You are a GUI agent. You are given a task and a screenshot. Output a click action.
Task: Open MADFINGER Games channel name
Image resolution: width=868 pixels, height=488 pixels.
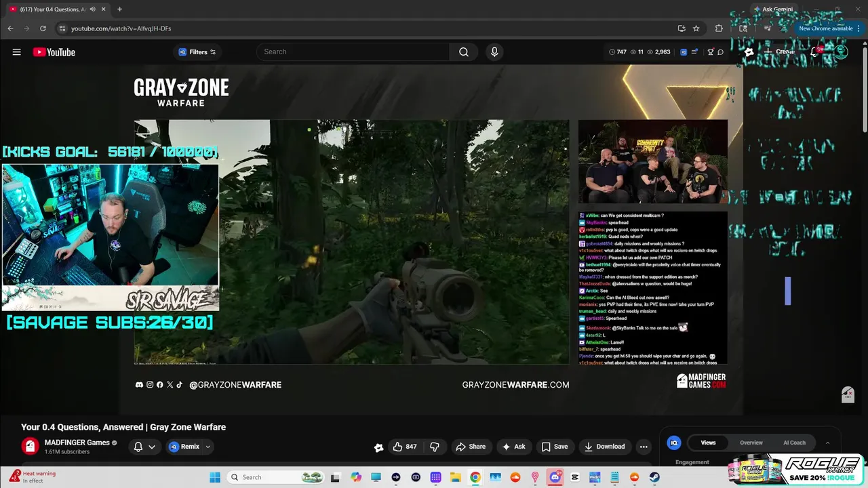pyautogui.click(x=77, y=443)
